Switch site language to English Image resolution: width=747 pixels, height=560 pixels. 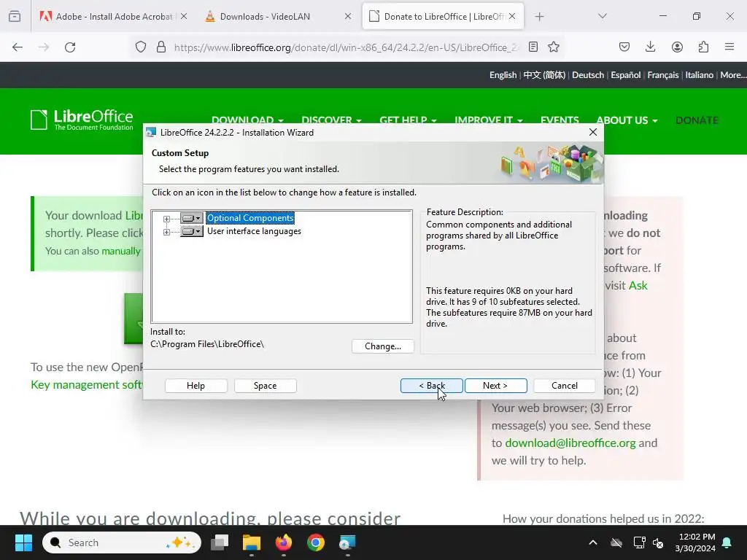point(503,75)
